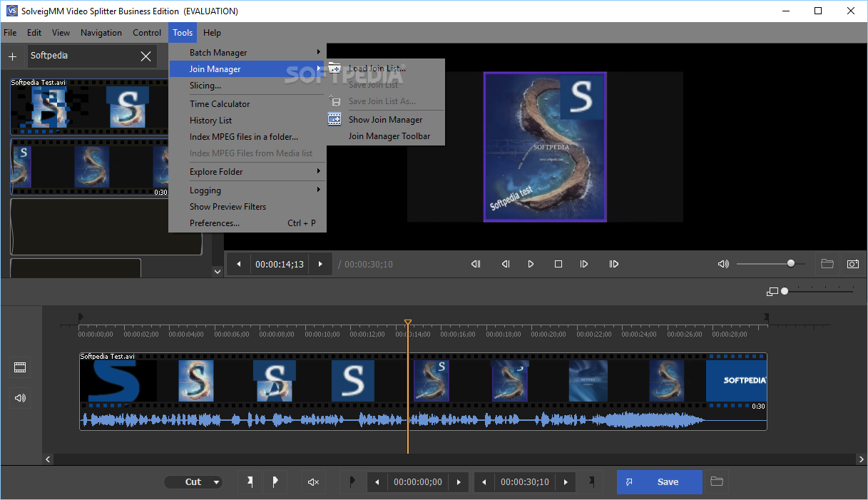Close the Softpedia media list tab
868x500 pixels.
[145, 56]
